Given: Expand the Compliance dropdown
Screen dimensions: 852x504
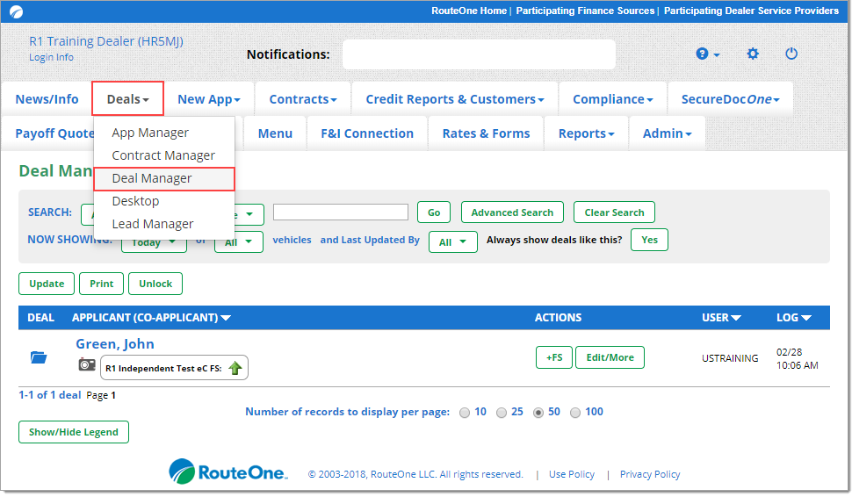Looking at the screenshot, I should point(613,99).
